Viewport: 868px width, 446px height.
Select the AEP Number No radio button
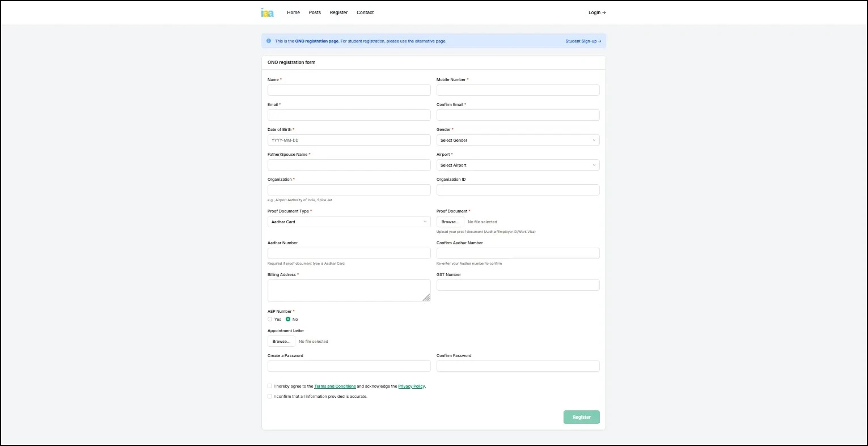[288, 319]
